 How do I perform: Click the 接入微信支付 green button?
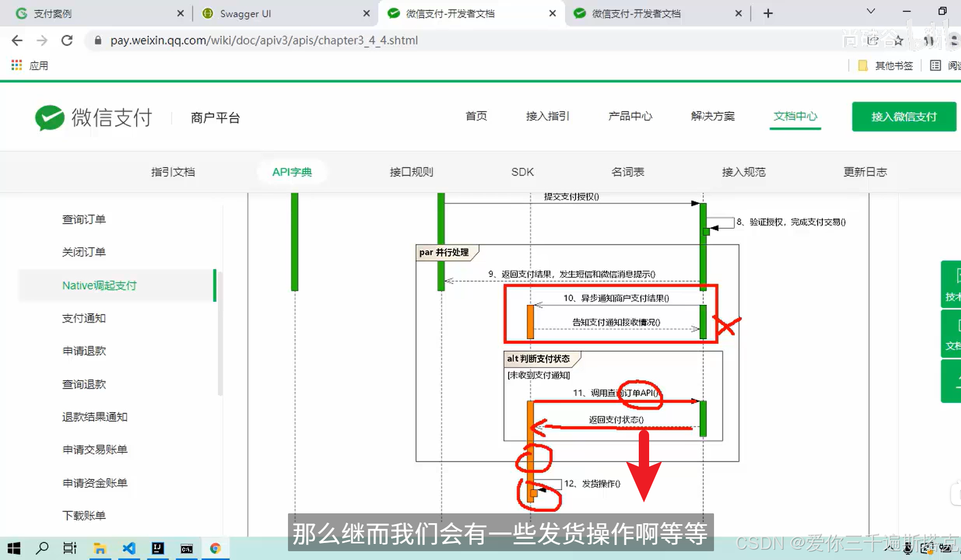tap(904, 117)
